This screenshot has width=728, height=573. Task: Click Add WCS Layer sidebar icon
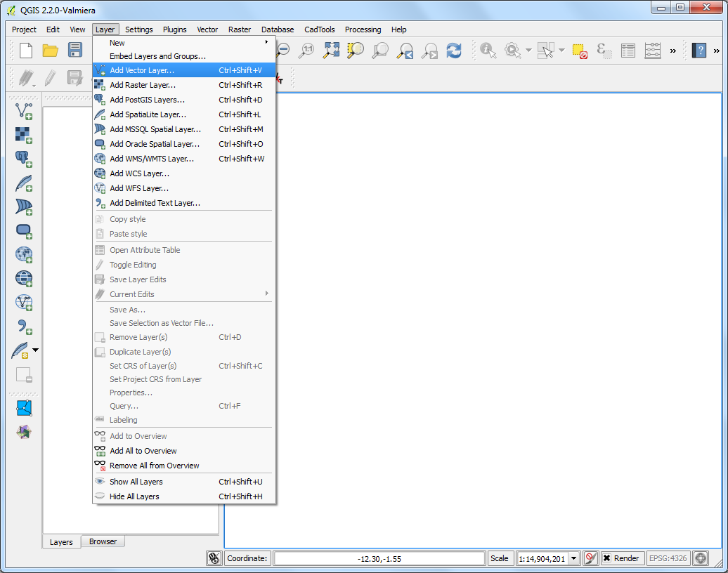[x=24, y=279]
